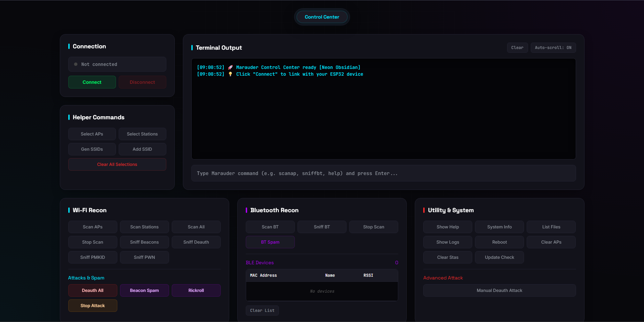Clear List of BLE devices
The image size is (644, 322).
[262, 311]
